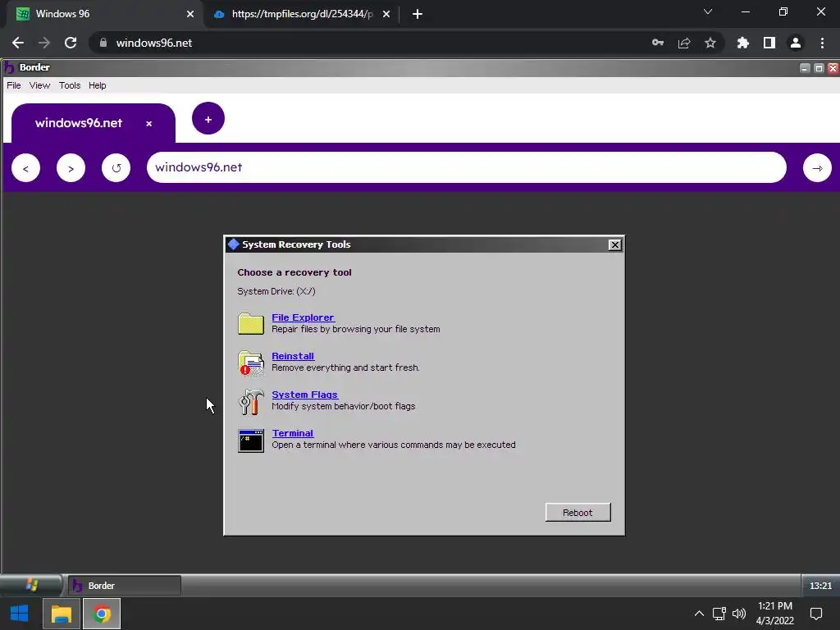The image size is (840, 630).
Task: Open the Windows 96 Start button
Action: click(32, 585)
